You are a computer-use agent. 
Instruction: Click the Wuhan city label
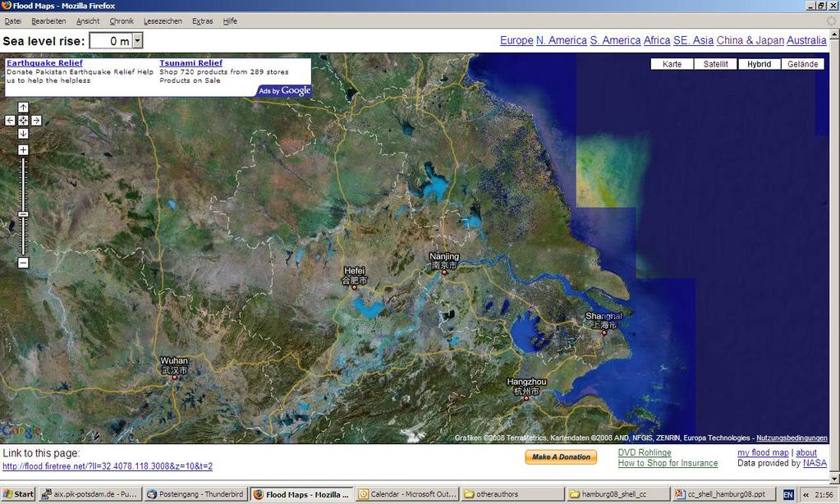174,365
